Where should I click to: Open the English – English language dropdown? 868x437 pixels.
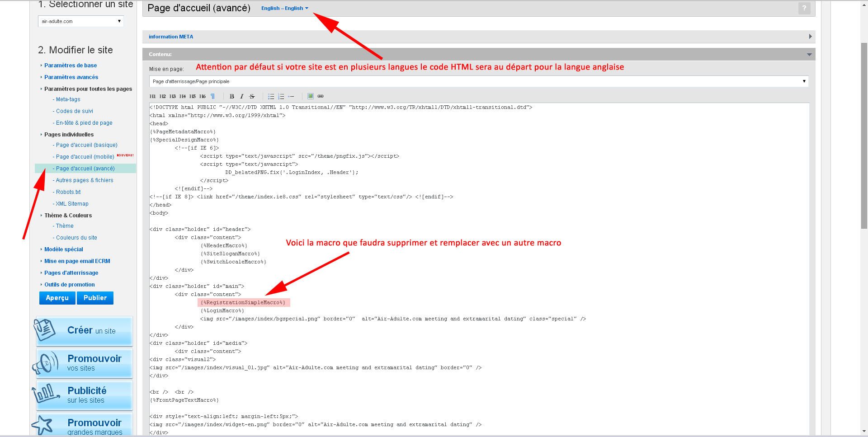tap(285, 8)
